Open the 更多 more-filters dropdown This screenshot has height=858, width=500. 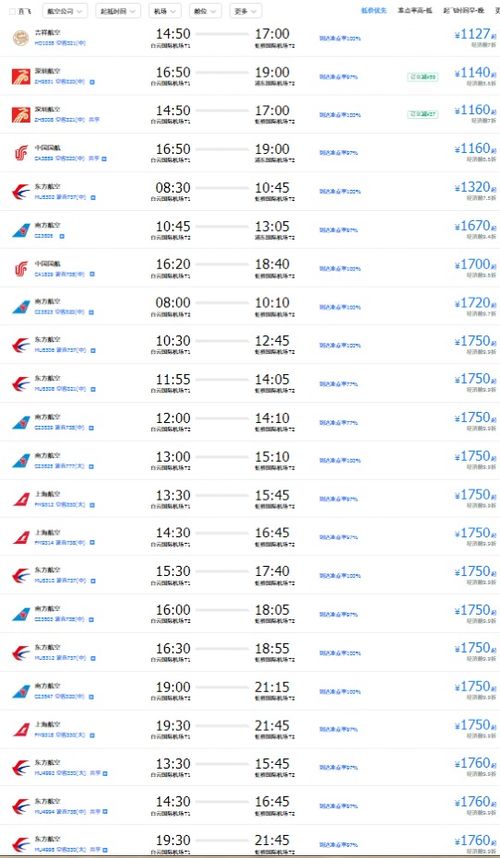245,11
